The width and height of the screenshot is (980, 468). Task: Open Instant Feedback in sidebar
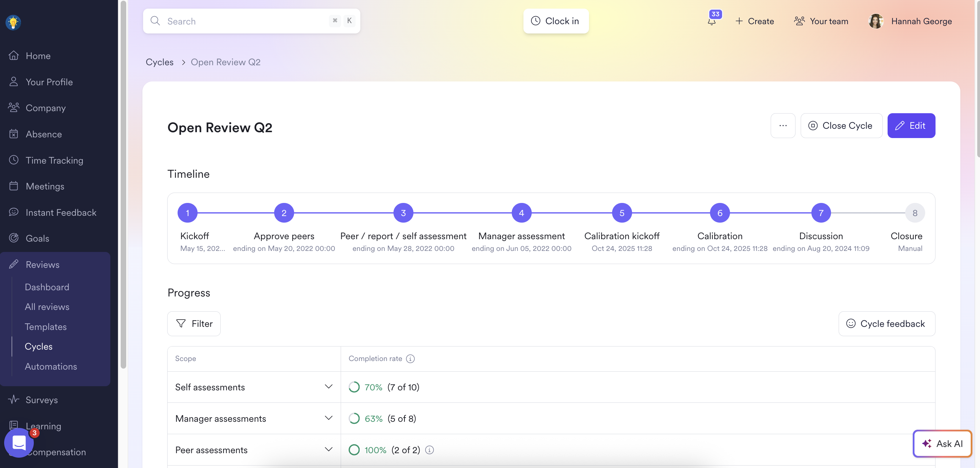click(61, 212)
